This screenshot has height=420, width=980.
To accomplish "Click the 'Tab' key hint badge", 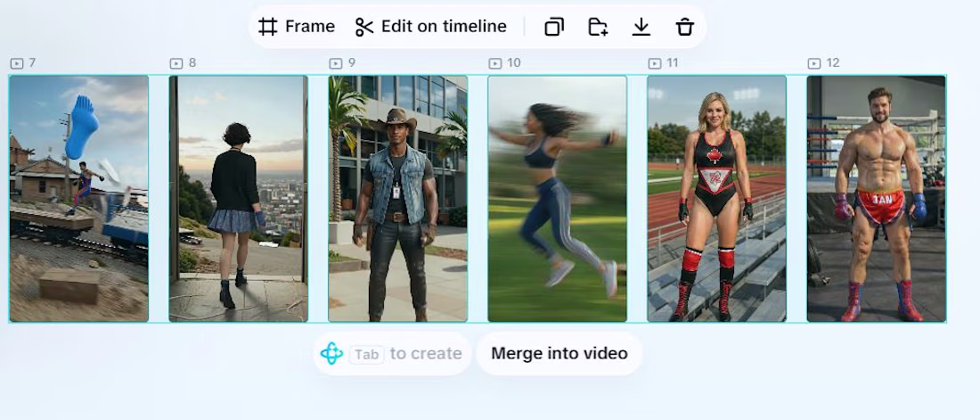I will [366, 354].
